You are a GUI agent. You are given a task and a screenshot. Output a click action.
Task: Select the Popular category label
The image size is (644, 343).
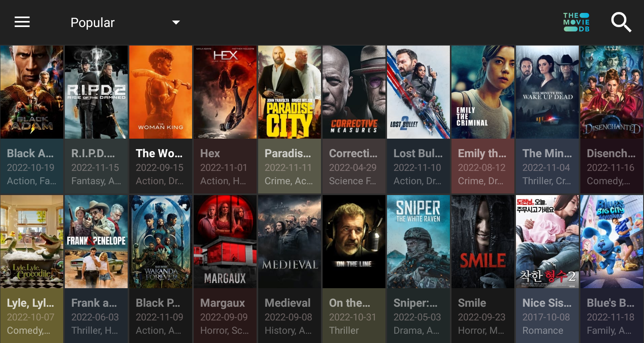(x=93, y=23)
